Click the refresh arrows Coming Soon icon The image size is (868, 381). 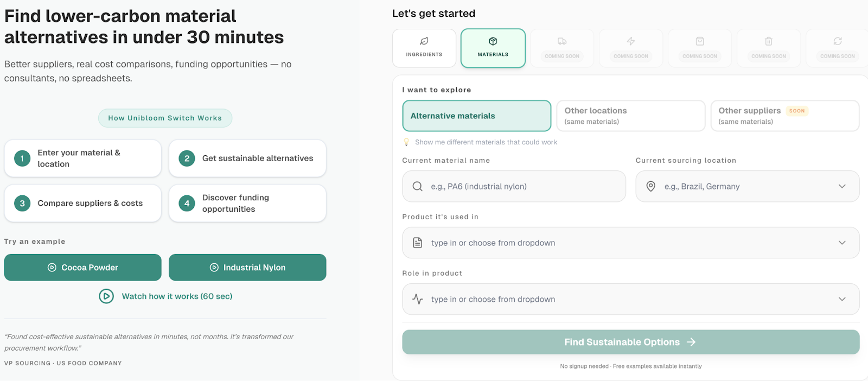[x=838, y=41]
